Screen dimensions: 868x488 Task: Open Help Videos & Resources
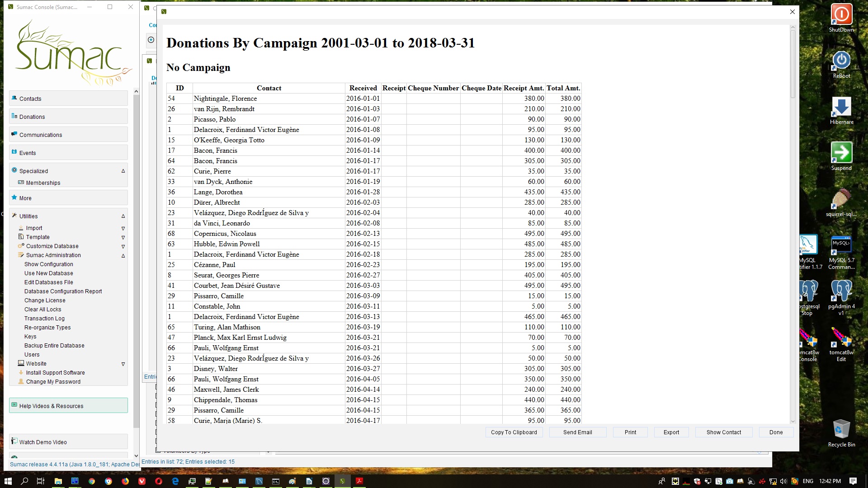(68, 406)
